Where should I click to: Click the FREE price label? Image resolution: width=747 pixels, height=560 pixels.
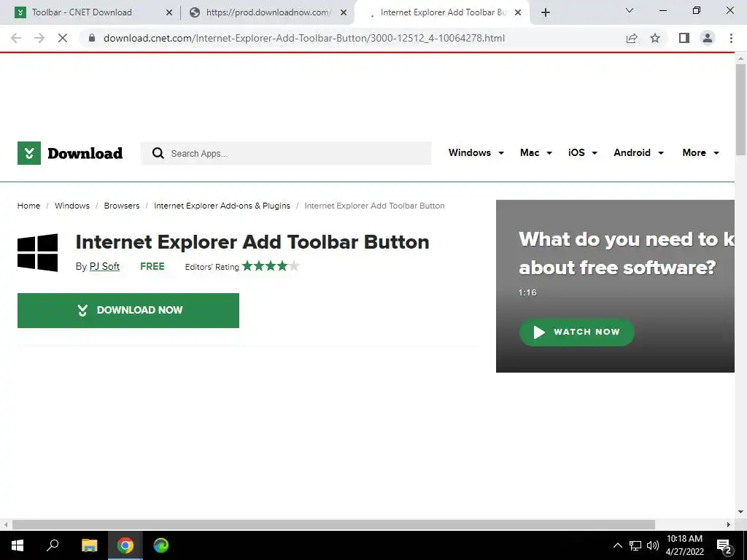click(152, 266)
